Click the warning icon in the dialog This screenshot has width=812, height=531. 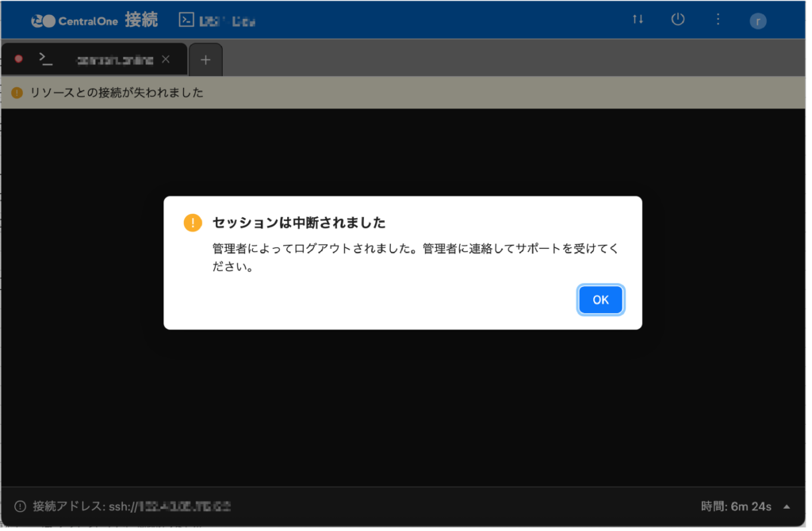(x=193, y=223)
